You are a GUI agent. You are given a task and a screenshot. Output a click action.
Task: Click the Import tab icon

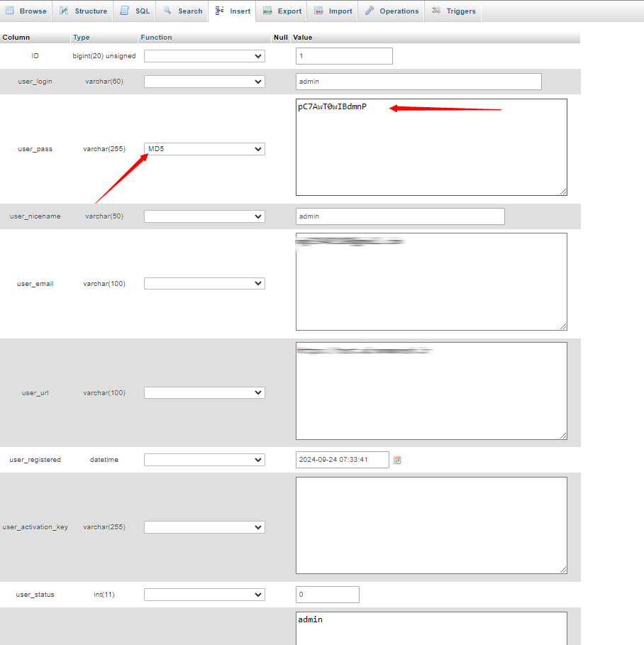click(x=318, y=11)
